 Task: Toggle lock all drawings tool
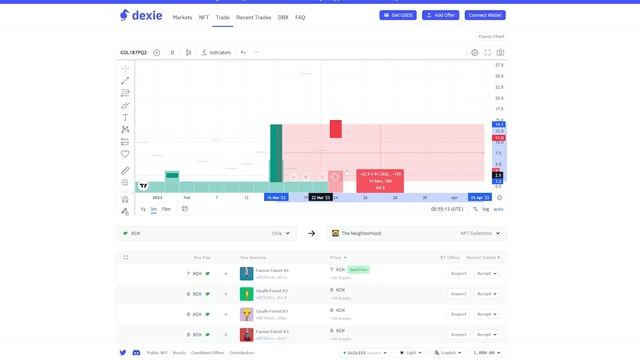coord(125,211)
